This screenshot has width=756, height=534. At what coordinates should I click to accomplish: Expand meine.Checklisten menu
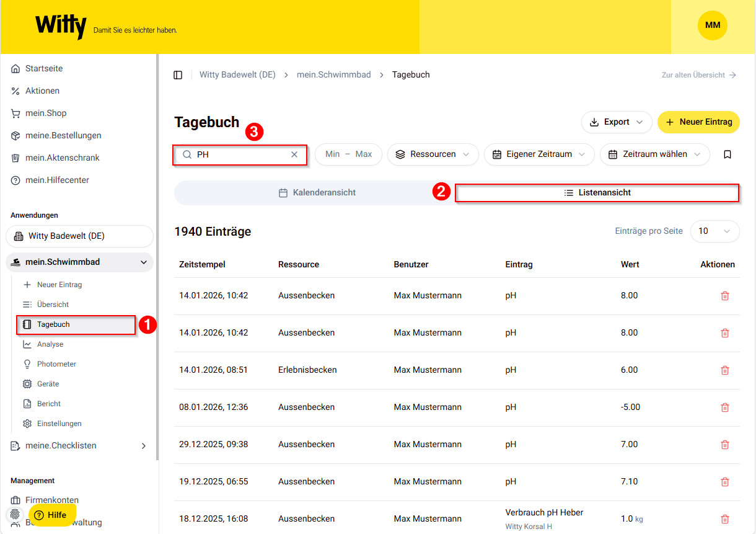tap(144, 446)
